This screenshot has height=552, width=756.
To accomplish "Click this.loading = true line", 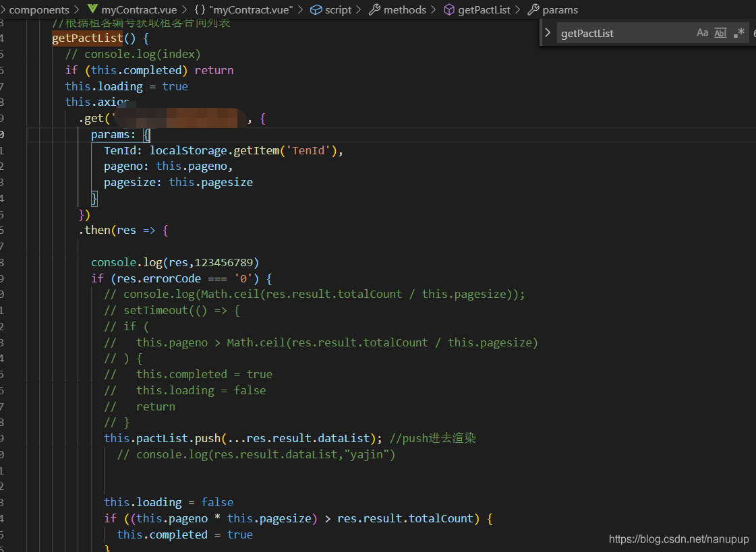I will (x=126, y=86).
